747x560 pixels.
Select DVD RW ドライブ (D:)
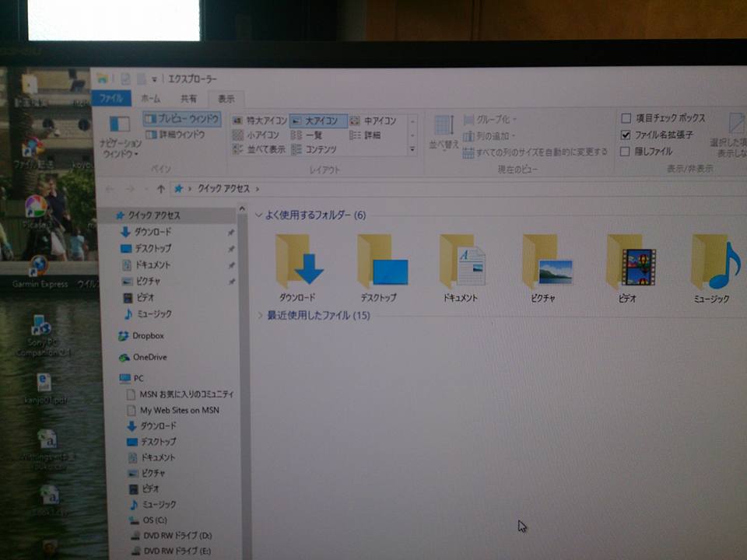click(171, 536)
